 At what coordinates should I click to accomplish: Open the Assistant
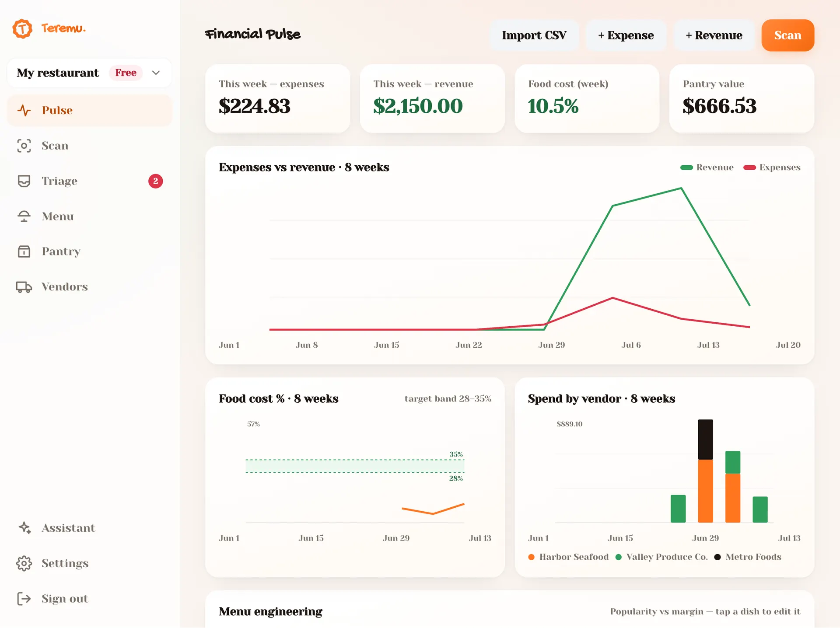click(x=89, y=528)
